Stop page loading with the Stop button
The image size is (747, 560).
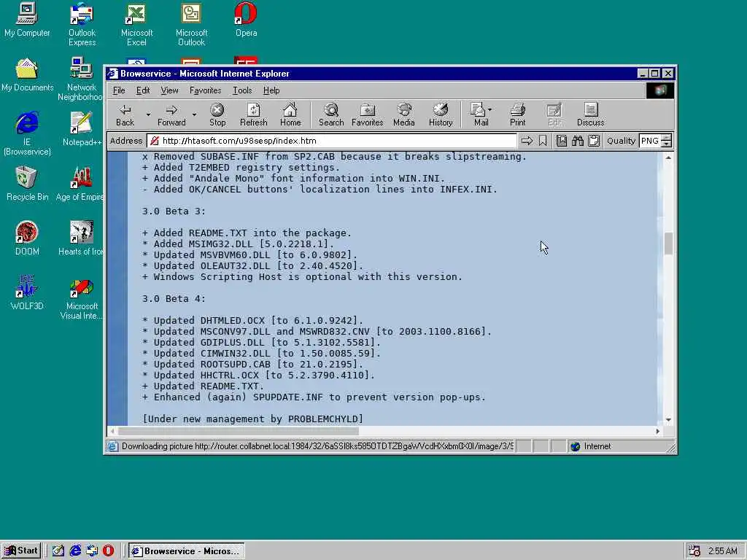217,115
